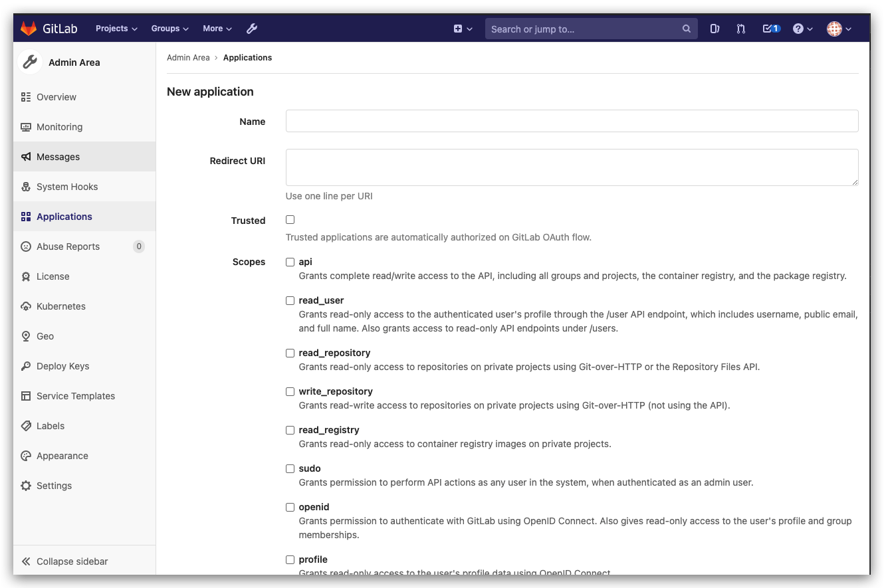Click the Monitoring sidebar icon
The height and width of the screenshot is (588, 884).
click(26, 127)
